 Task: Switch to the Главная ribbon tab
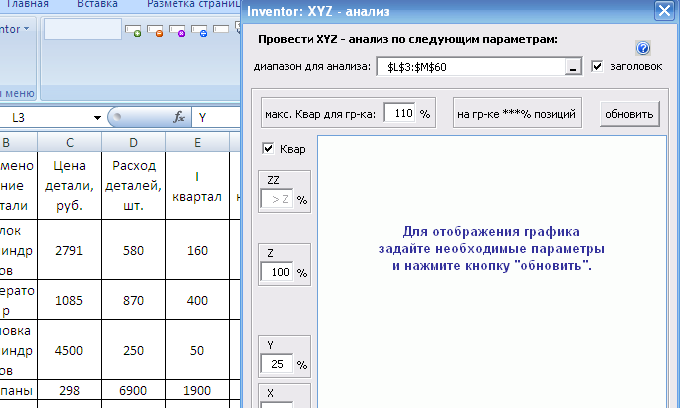coord(28,4)
